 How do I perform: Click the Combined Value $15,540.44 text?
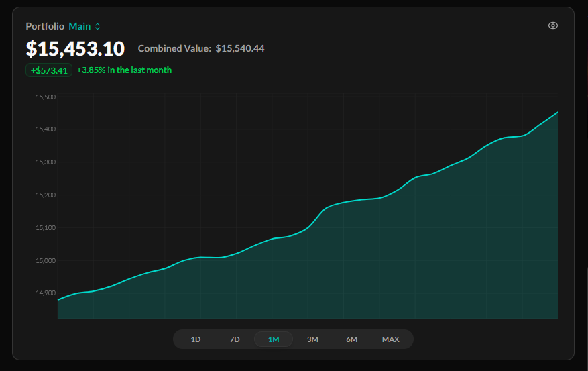(x=201, y=48)
